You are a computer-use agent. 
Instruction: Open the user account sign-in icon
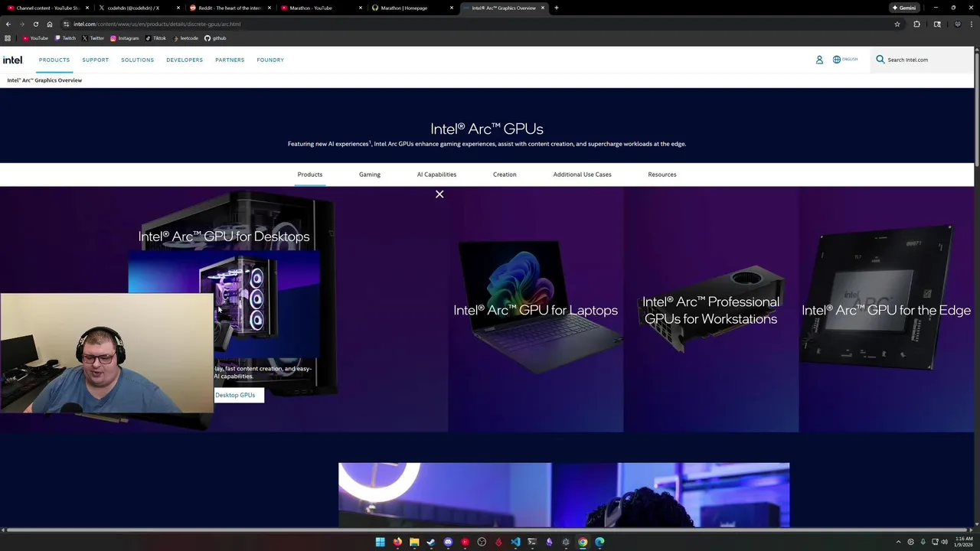pos(819,60)
